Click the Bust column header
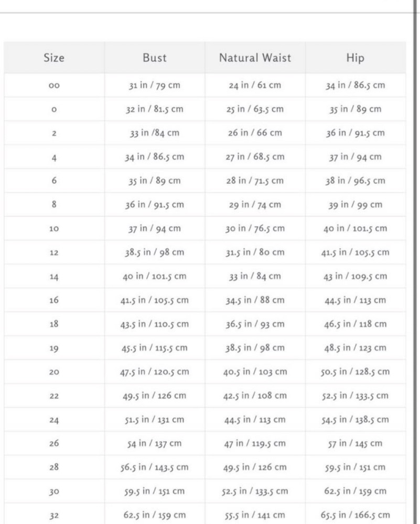The image size is (420, 524). (155, 58)
